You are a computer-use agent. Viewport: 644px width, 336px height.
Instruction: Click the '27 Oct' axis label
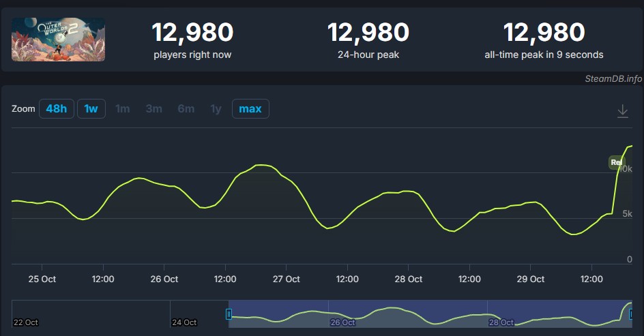tap(287, 279)
